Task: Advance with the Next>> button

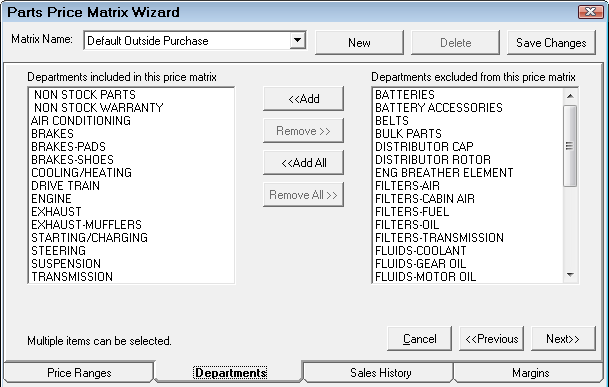Action: coord(563,339)
